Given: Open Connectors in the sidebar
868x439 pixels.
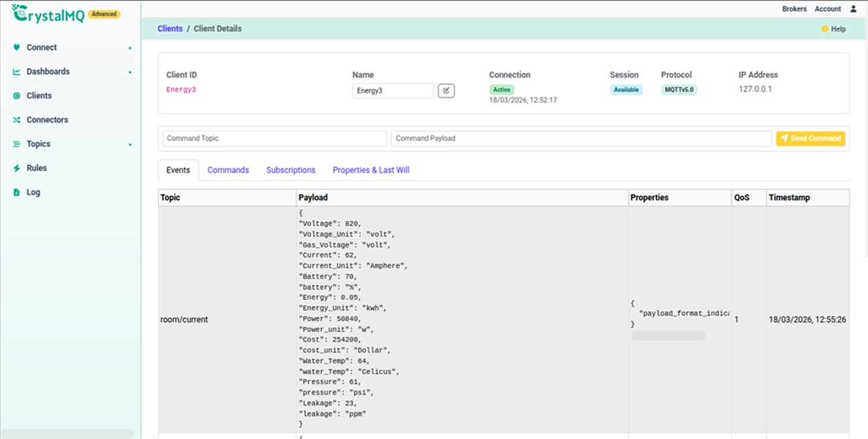Looking at the screenshot, I should 48,120.
